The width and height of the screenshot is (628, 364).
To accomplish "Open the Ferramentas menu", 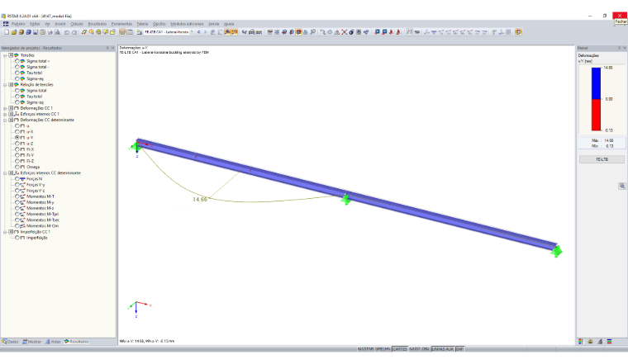I will click(x=121, y=24).
